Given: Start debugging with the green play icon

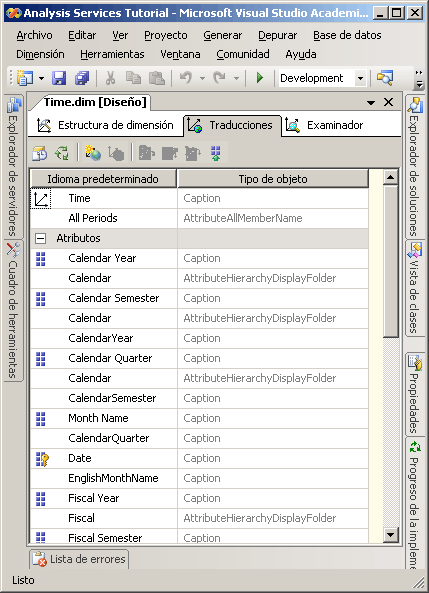Looking at the screenshot, I should [260, 78].
